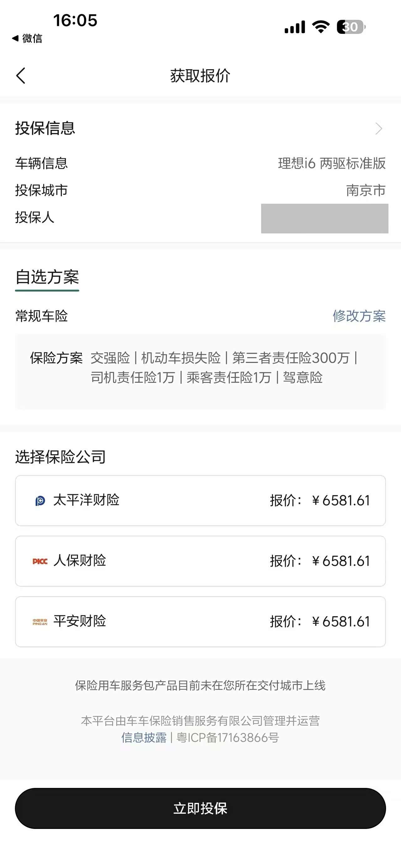Select 人保财险 insurance company option

200,561
